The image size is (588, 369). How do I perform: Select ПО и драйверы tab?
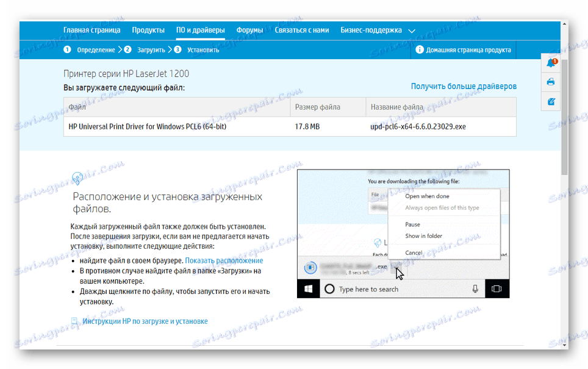pyautogui.click(x=201, y=30)
